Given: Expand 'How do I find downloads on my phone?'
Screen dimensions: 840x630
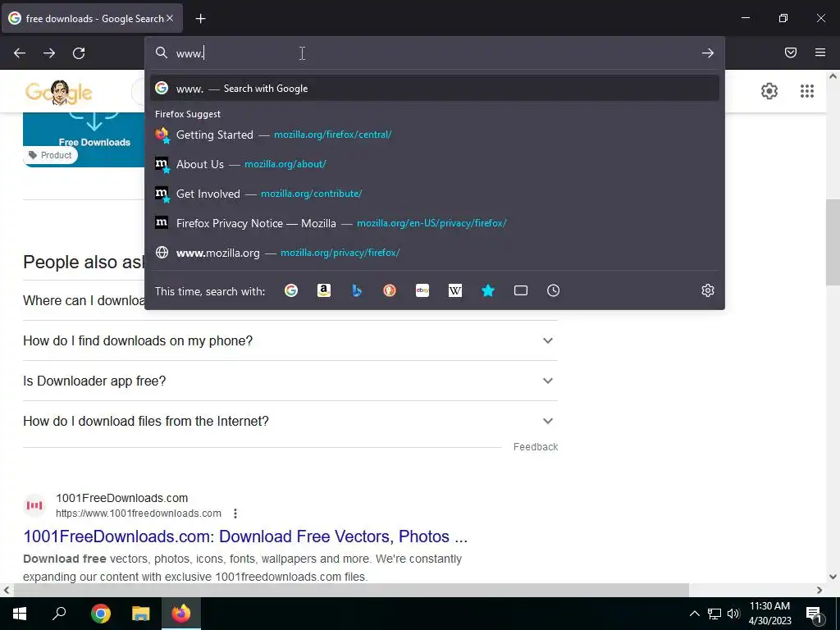Looking at the screenshot, I should [290, 340].
